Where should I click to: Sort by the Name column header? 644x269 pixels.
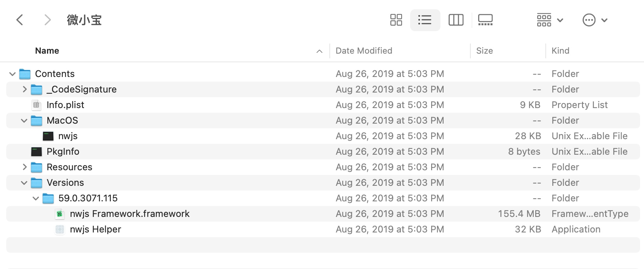(x=47, y=51)
